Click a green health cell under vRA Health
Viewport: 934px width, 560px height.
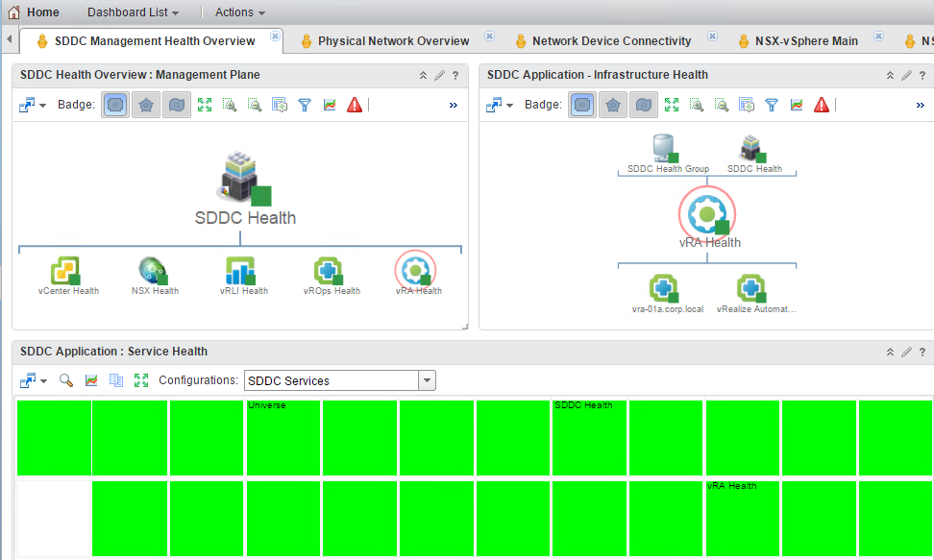point(743,519)
